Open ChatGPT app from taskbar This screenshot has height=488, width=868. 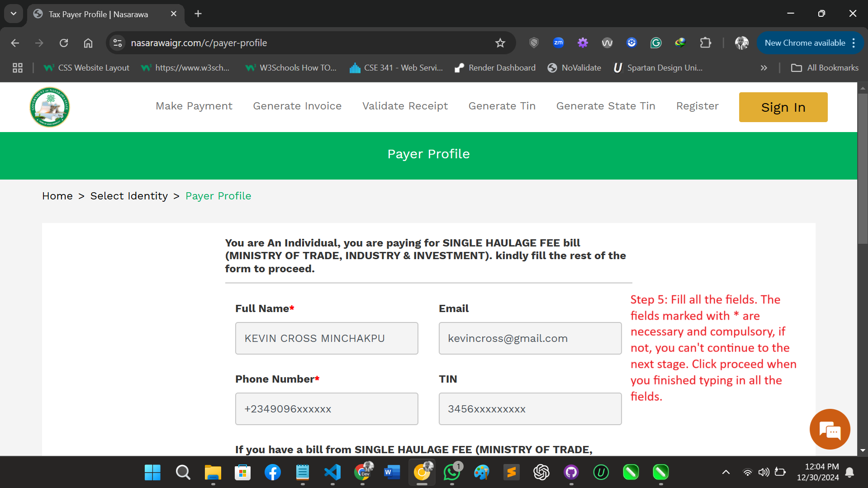point(541,473)
